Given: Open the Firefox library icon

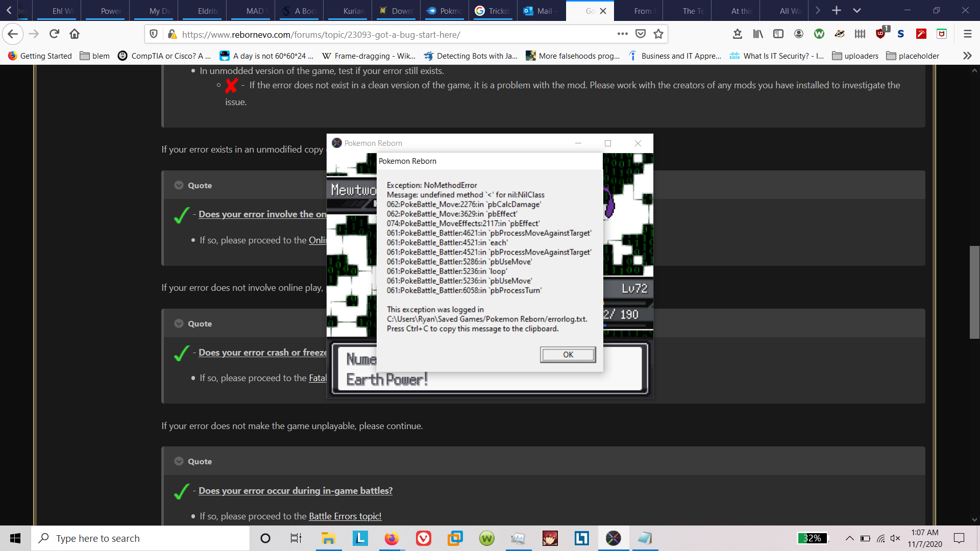Looking at the screenshot, I should [x=758, y=34].
